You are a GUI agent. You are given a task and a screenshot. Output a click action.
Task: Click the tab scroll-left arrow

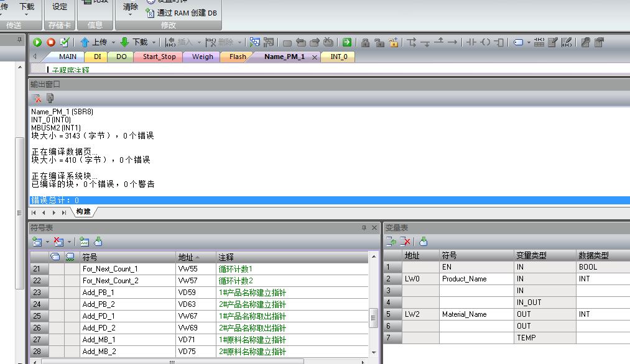tap(35, 57)
